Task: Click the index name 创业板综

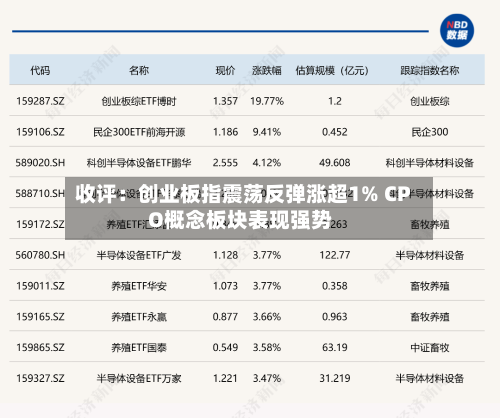Action: point(430,101)
